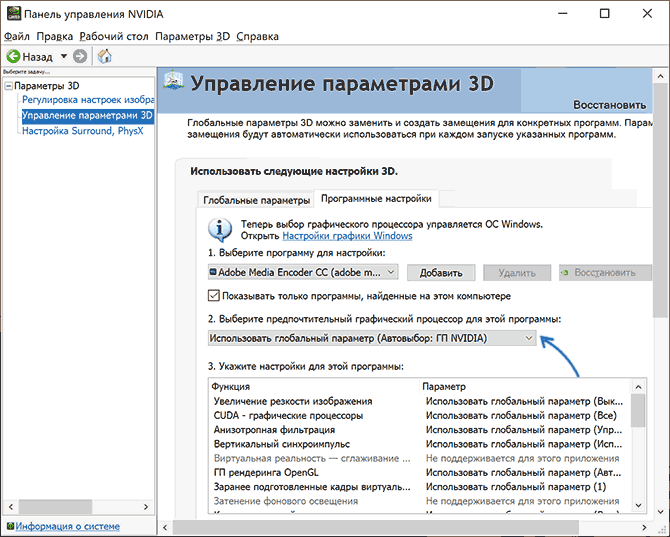Click the info icon beside Windows graphics note

(220, 230)
